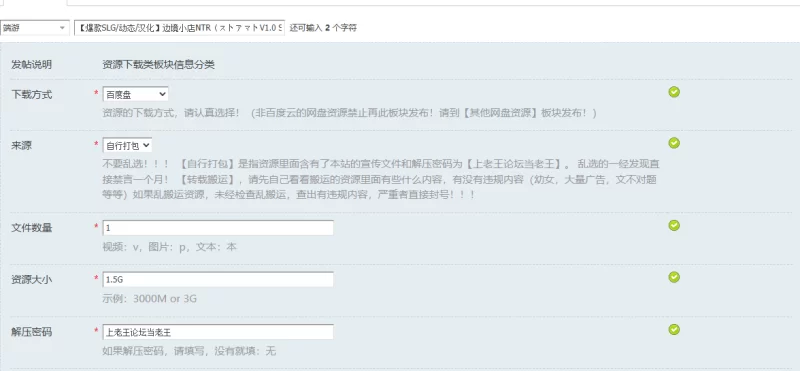Click the 资源大小 field label
800x371 pixels.
(32, 280)
